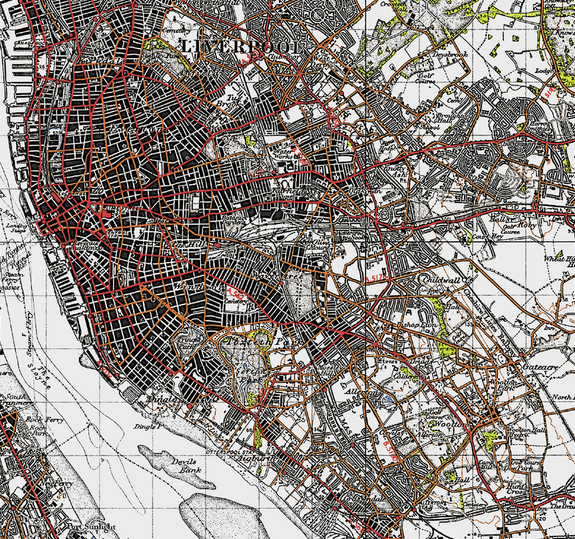575x539 pixels.
Task: Select the Devils Bank sandbank label
Action: point(188,466)
